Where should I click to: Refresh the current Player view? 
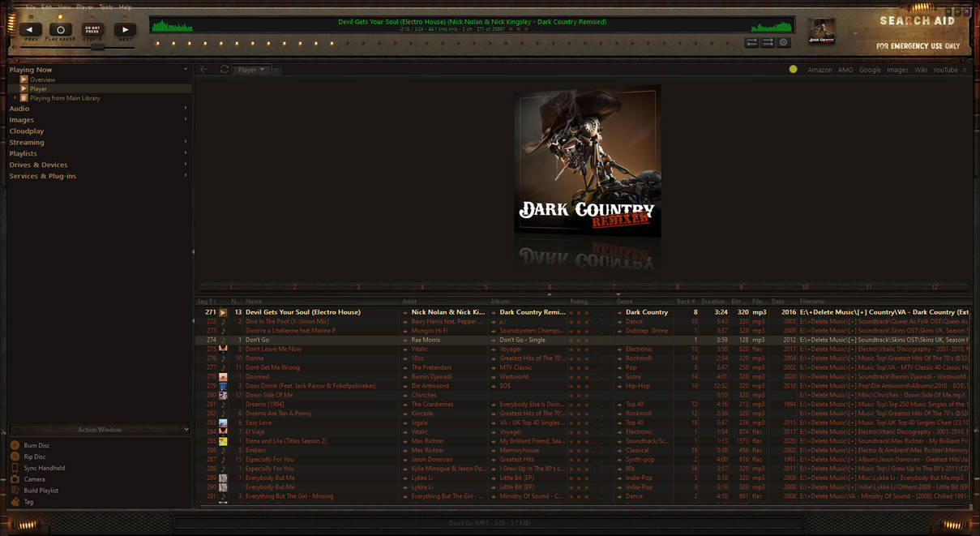[224, 69]
